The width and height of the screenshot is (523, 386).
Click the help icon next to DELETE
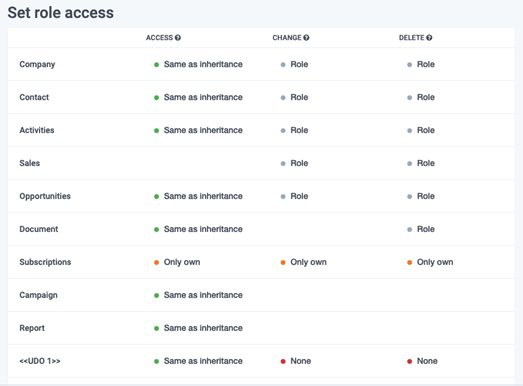pos(429,38)
